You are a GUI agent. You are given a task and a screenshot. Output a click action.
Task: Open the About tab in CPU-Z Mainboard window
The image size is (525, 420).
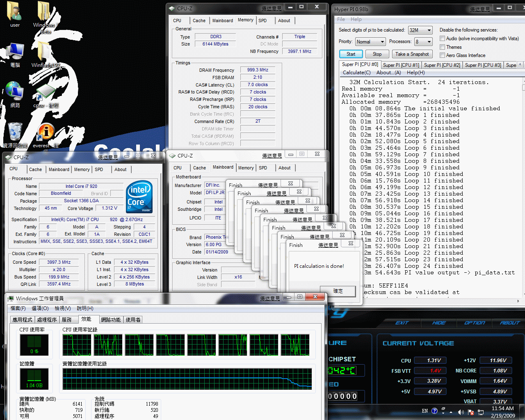tap(284, 168)
